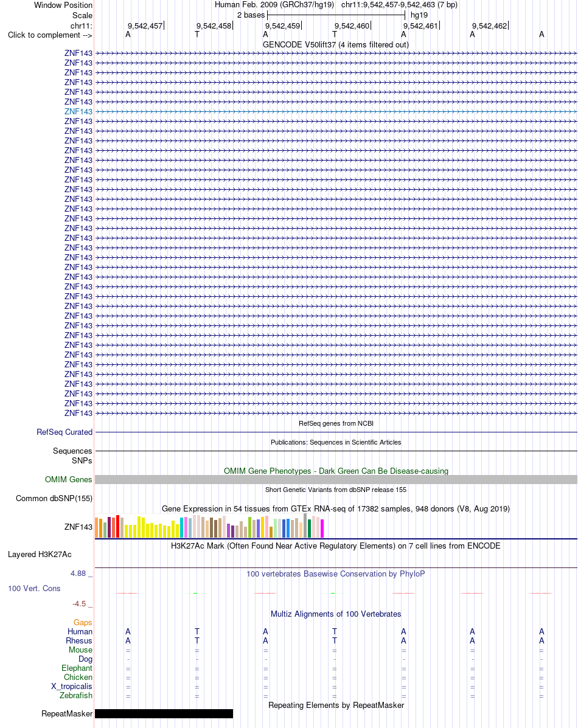Select the Zebrafish alignment row label
Screen dimensions: 578x728
[75, 696]
